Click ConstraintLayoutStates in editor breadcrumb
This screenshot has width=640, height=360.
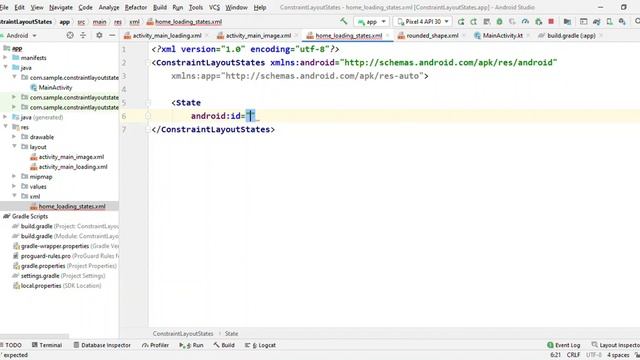(183, 333)
